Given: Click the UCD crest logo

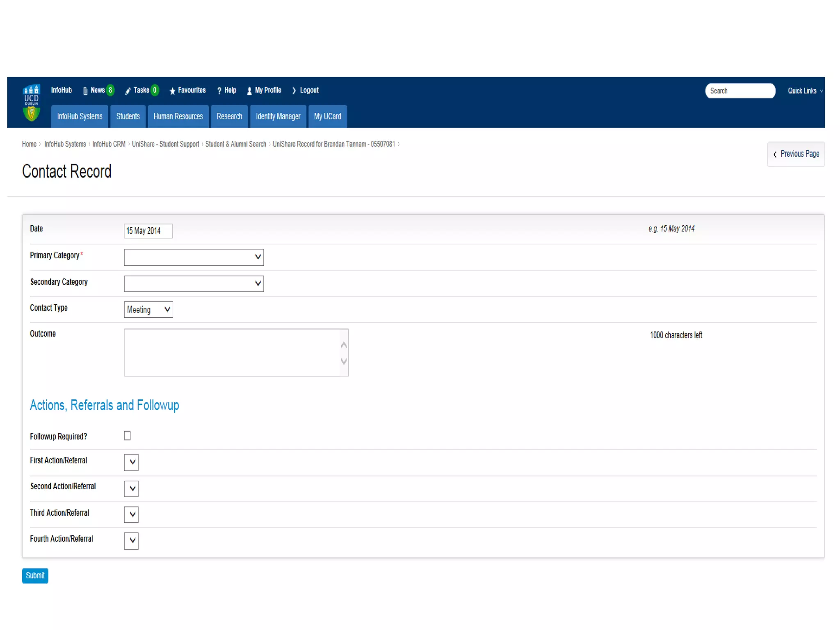Looking at the screenshot, I should point(31,103).
